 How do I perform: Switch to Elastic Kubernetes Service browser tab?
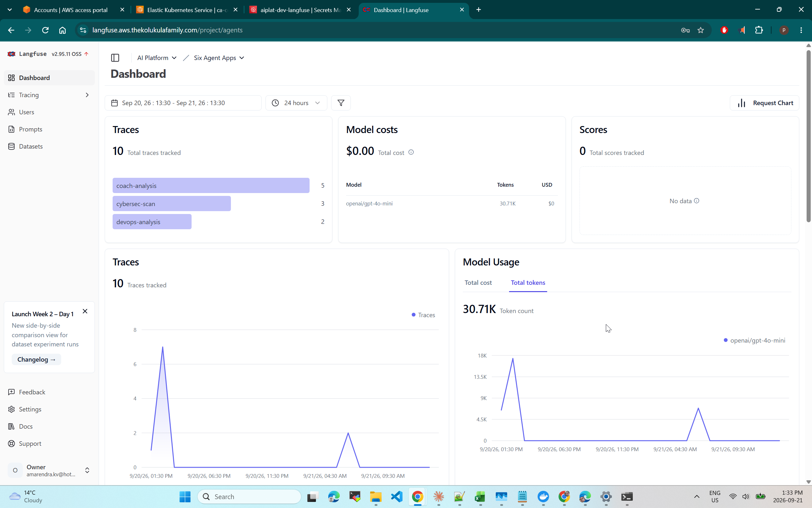click(x=187, y=10)
